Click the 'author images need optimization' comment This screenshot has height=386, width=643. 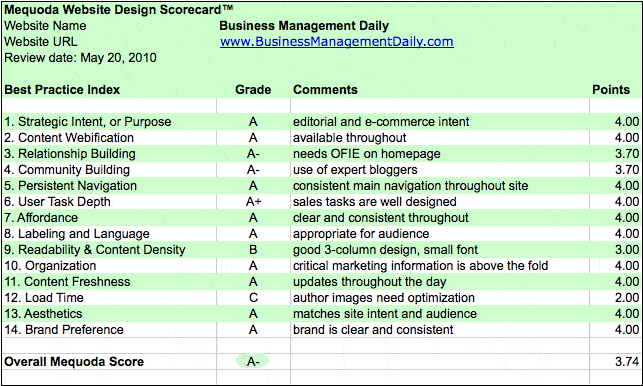384,298
